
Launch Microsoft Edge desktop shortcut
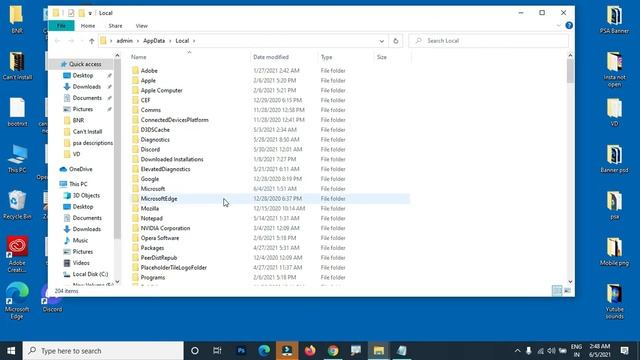tap(17, 300)
